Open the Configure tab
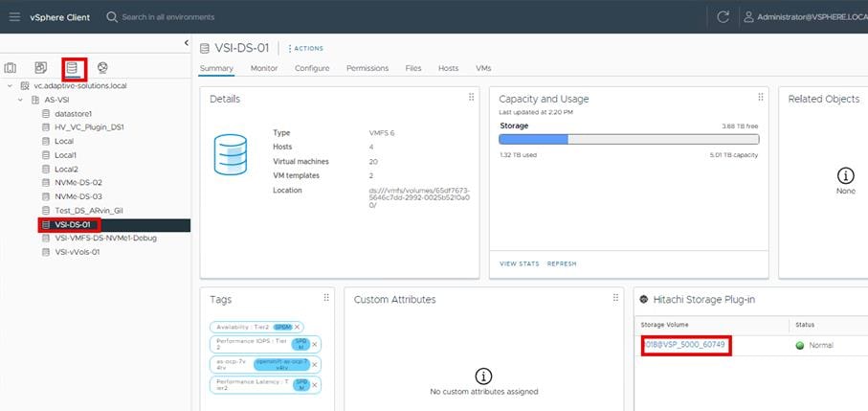The image size is (868, 411). pyautogui.click(x=312, y=68)
